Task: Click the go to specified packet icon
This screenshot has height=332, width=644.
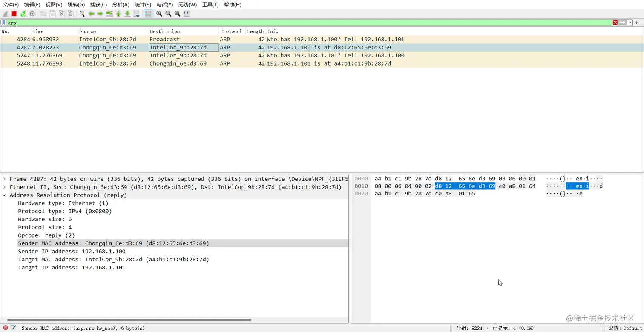Action: (109, 14)
